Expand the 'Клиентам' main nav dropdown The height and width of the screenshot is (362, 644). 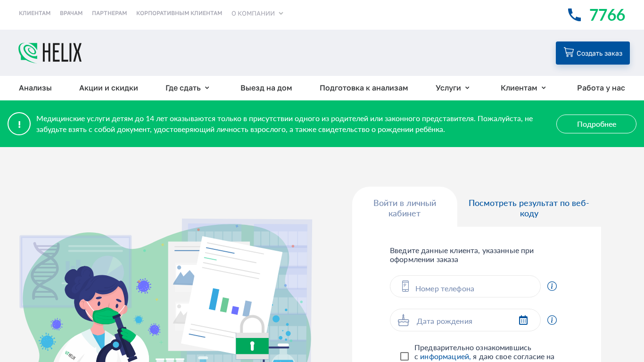(523, 88)
